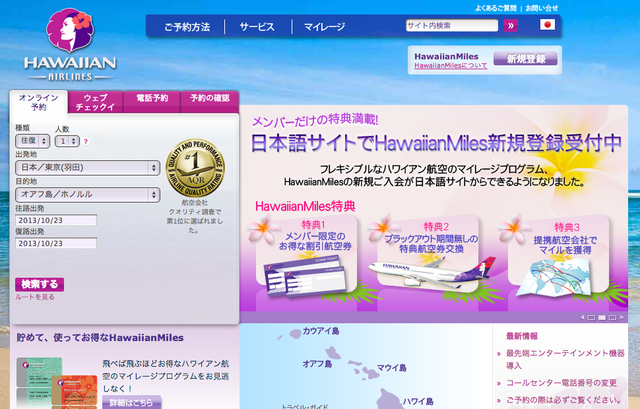Image resolution: width=640 pixels, height=409 pixels.
Task: Open コールセンター電話番号の変更 news link
Action: coord(561,383)
